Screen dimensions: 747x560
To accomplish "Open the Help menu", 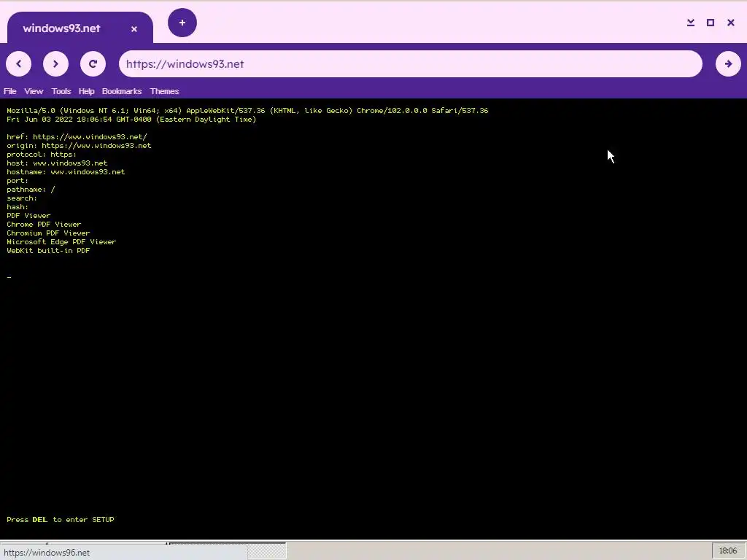I will tap(86, 91).
